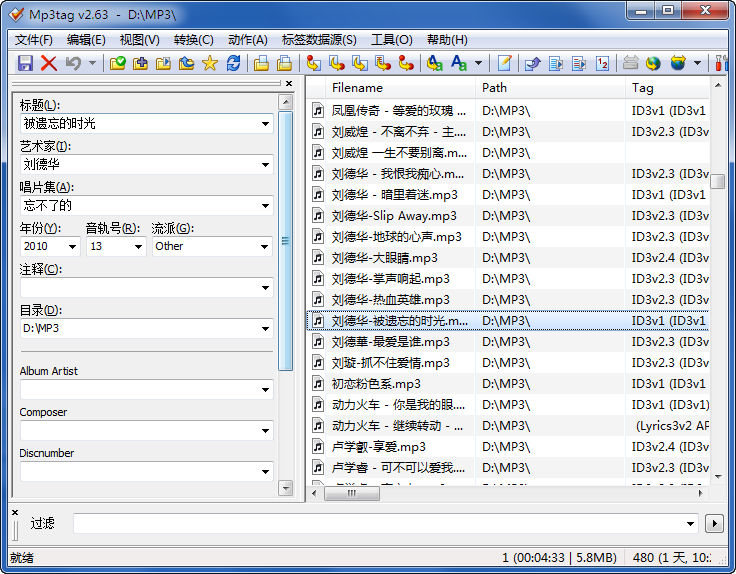This screenshot has height=574, width=736.
Task: Click the filter arrow button
Action: tap(714, 523)
